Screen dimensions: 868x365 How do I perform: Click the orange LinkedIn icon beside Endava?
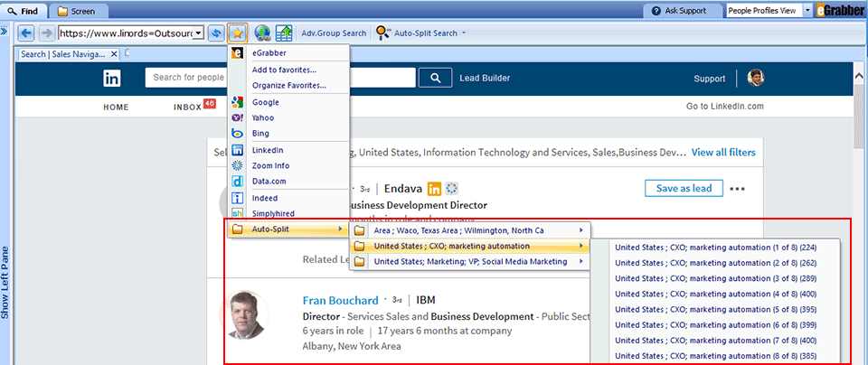pos(434,189)
